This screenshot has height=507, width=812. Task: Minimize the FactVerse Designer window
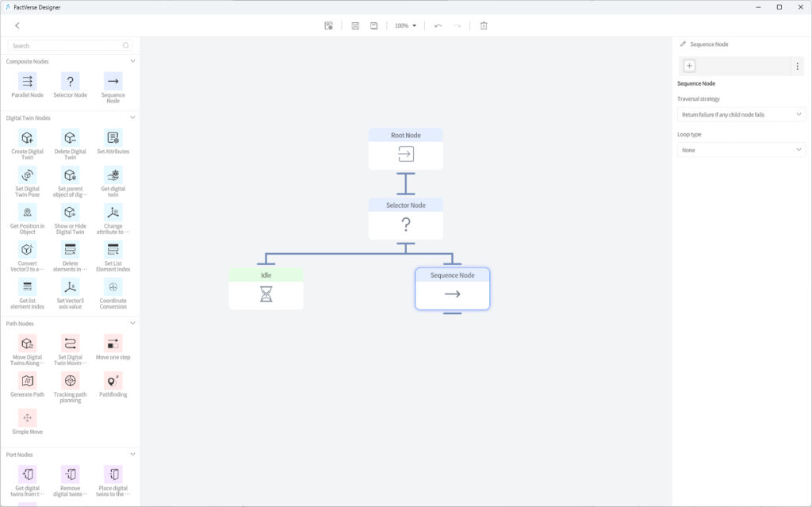pos(759,7)
